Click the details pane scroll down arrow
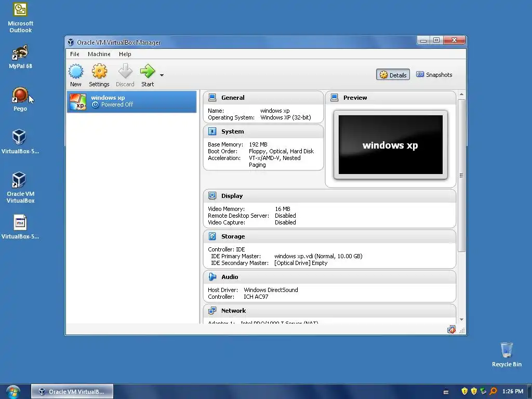 (x=461, y=320)
